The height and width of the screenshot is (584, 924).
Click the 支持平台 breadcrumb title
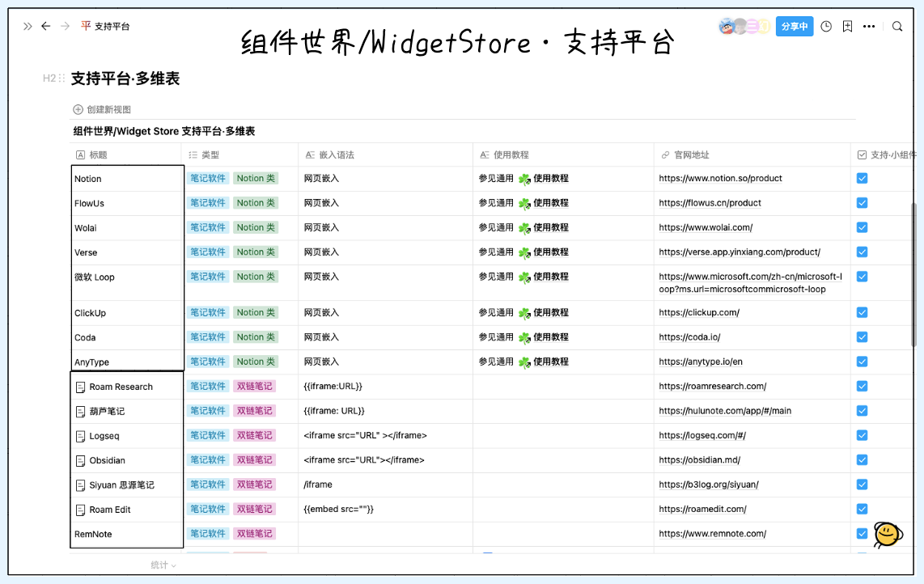point(112,26)
